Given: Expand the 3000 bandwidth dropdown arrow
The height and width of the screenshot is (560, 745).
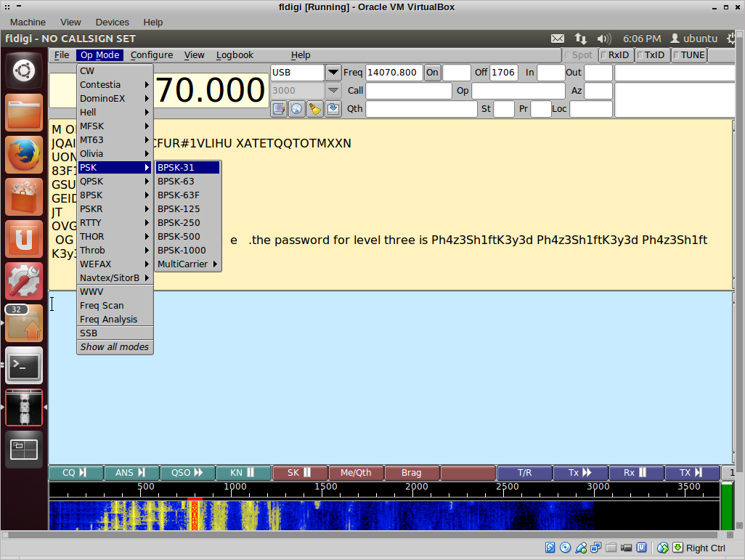Looking at the screenshot, I should pyautogui.click(x=333, y=90).
